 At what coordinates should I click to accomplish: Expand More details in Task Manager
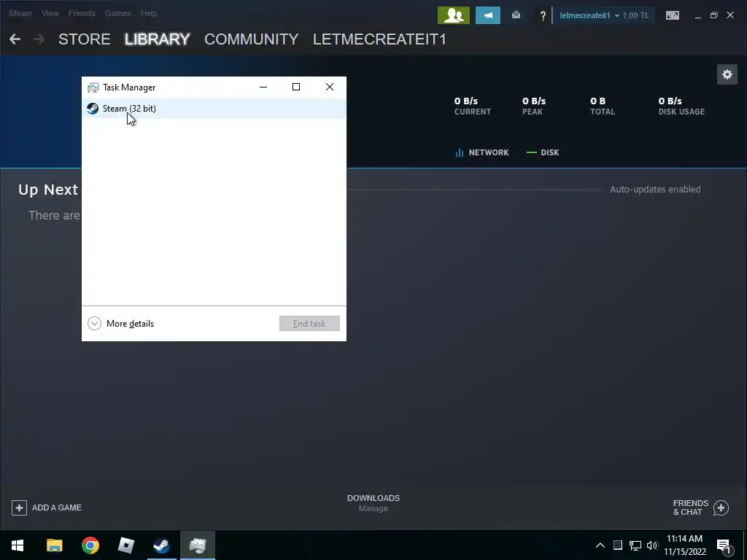tap(121, 323)
